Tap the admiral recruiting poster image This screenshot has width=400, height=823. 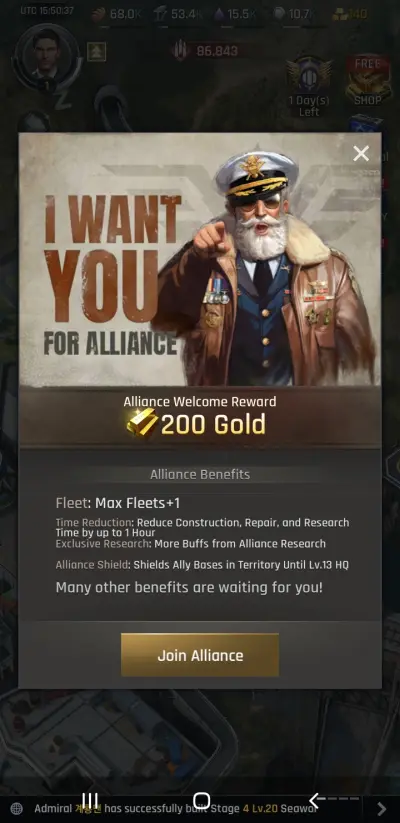coord(200,259)
